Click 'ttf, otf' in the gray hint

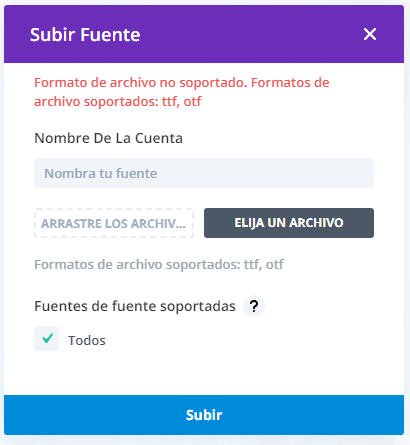click(x=264, y=265)
